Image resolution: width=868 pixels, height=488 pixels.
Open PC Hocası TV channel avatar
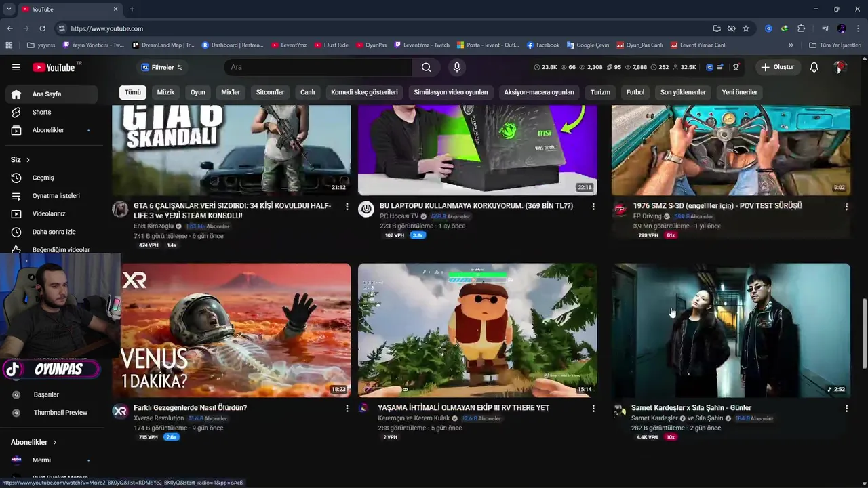[x=366, y=209]
